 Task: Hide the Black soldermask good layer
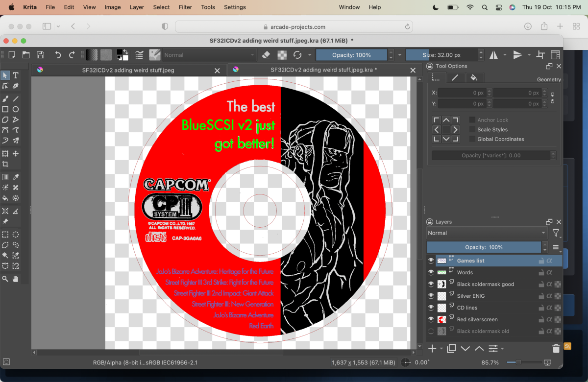431,284
